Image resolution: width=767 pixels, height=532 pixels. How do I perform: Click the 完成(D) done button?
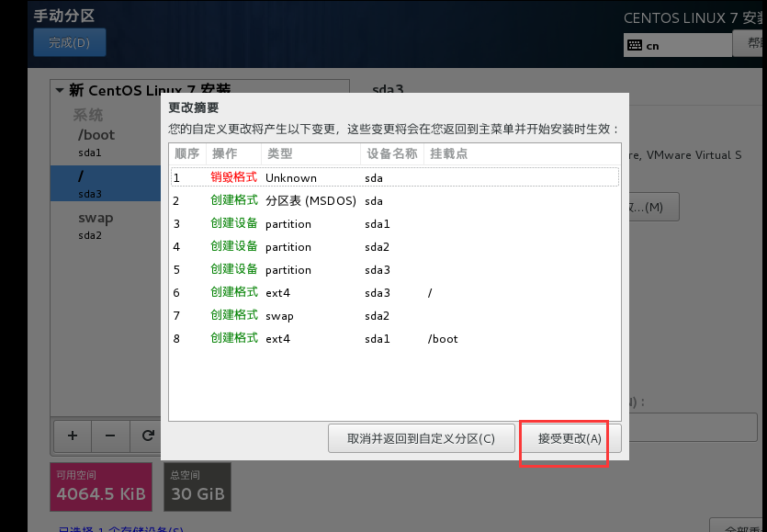[x=70, y=42]
